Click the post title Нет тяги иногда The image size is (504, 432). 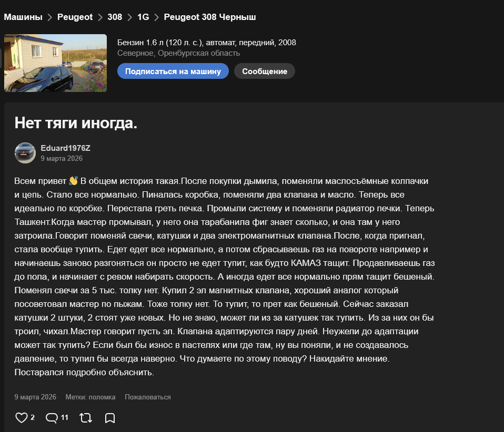pos(76,122)
